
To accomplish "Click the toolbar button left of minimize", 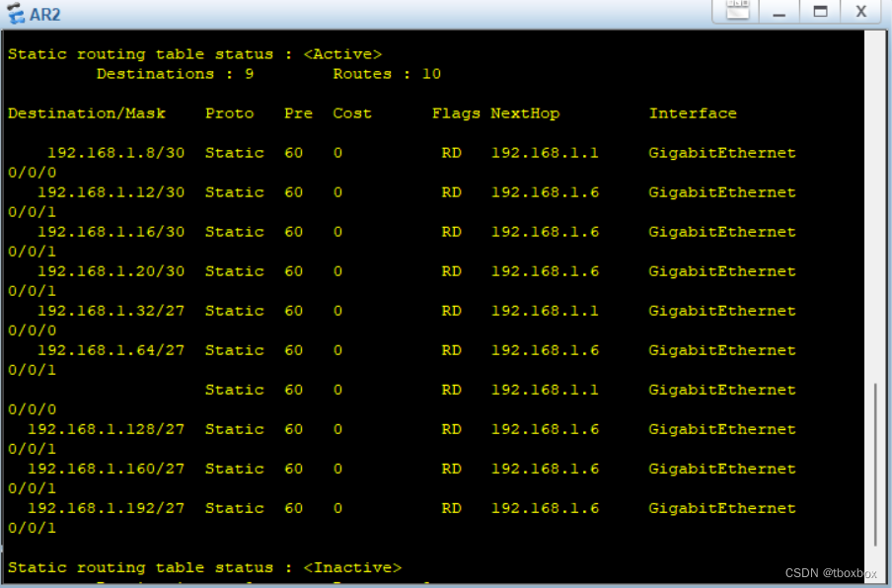I will coord(738,11).
